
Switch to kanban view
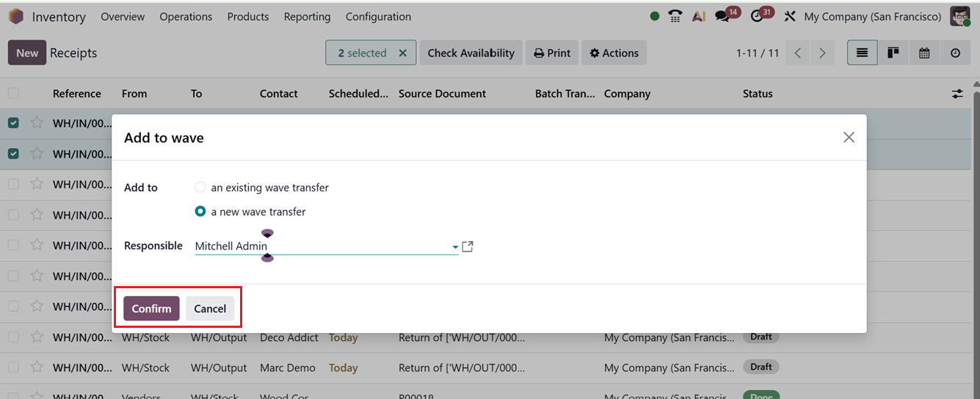pos(893,53)
